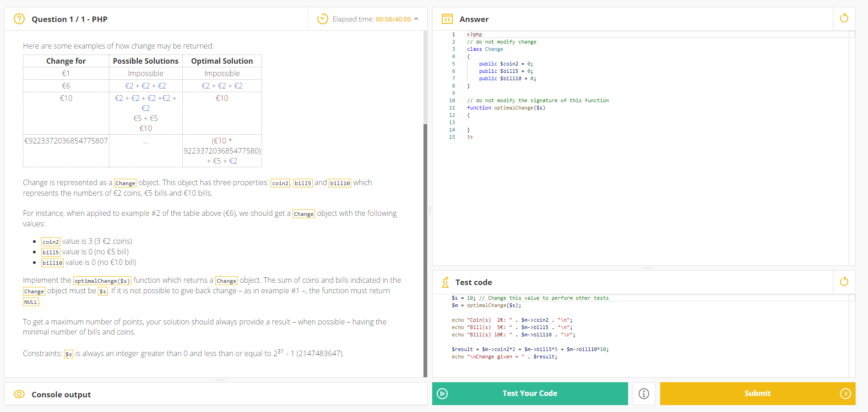Click the '$m = optimalChange($s);' test line
The image size is (868, 412).
point(486,305)
